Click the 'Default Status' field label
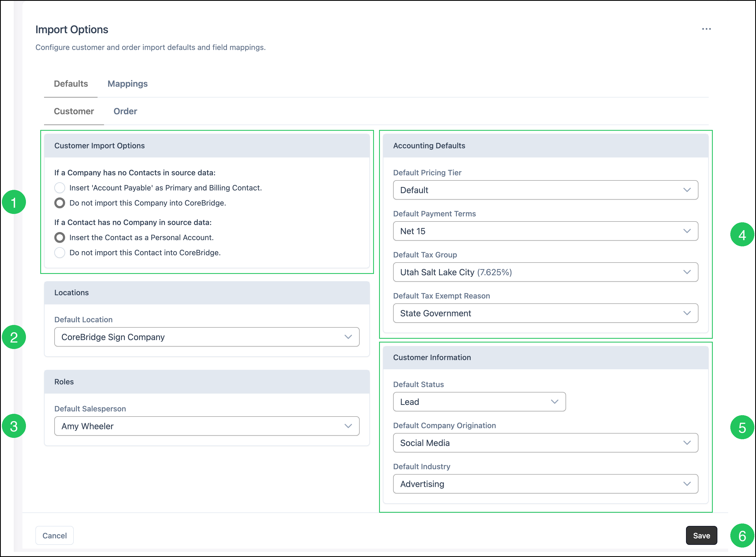 419,384
